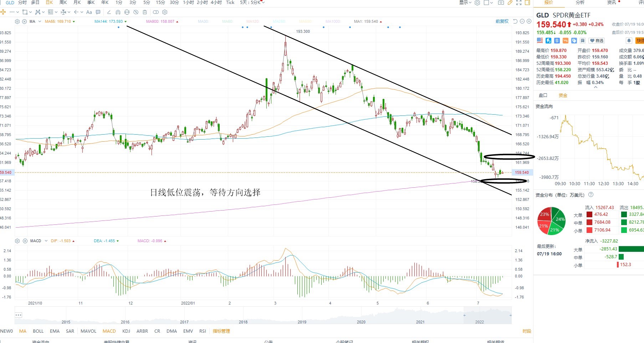Pick the line drawing tool
644x343 pixels.
[12, 12]
